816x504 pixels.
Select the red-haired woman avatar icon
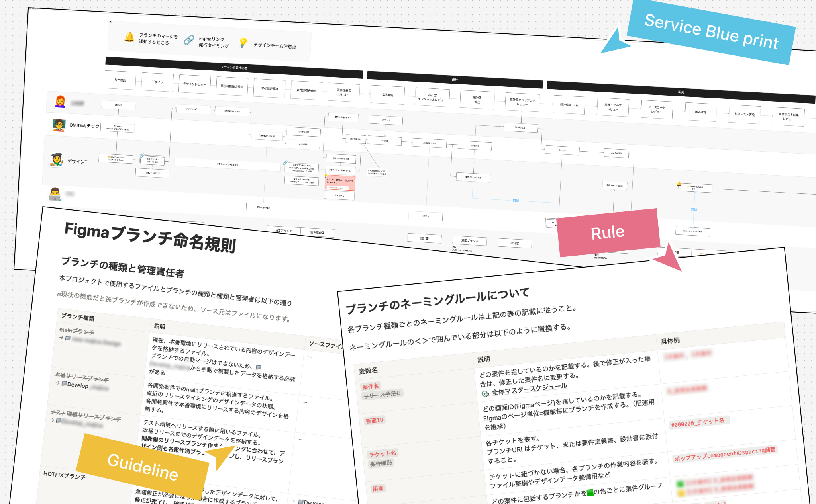coord(60,101)
